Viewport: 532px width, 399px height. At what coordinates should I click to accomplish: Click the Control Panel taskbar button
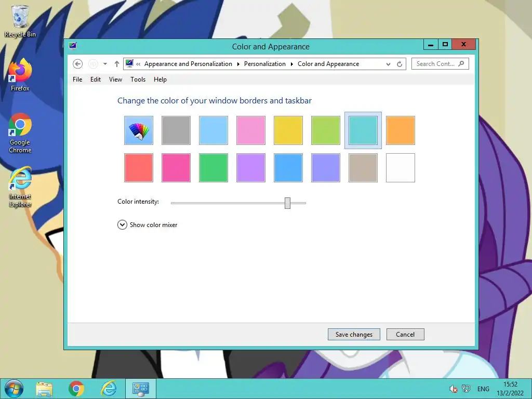click(141, 389)
